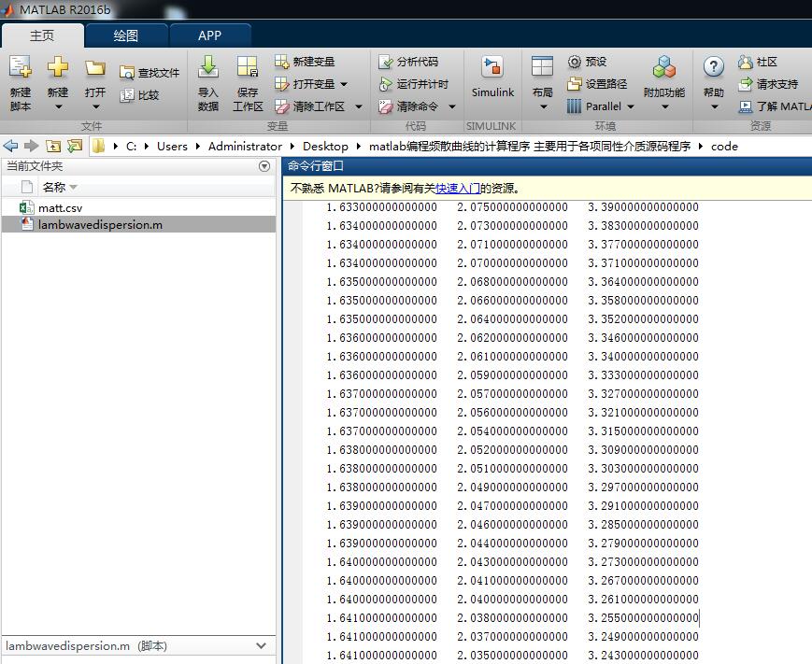Click the value 3.255000000000000 in the output

point(643,618)
